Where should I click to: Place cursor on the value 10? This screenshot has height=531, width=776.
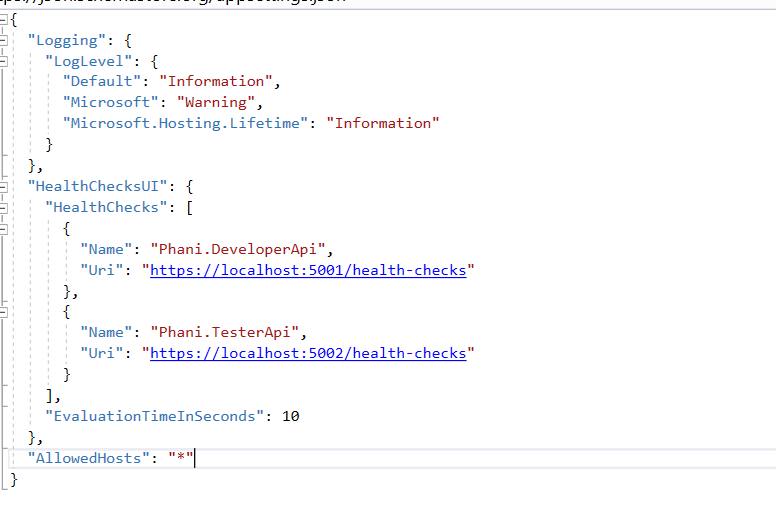click(x=290, y=417)
